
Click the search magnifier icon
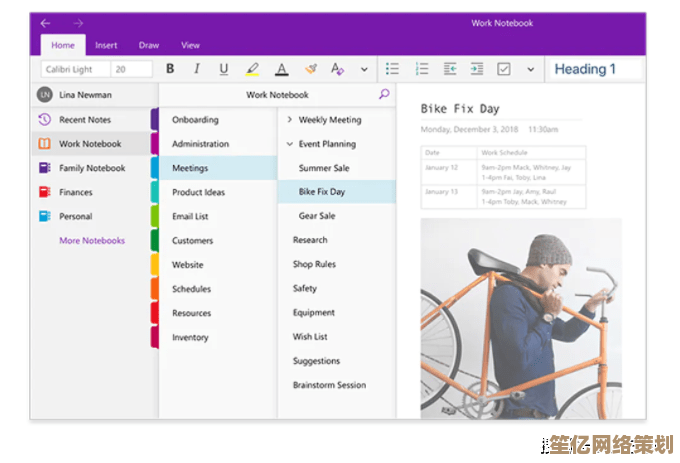click(x=384, y=95)
